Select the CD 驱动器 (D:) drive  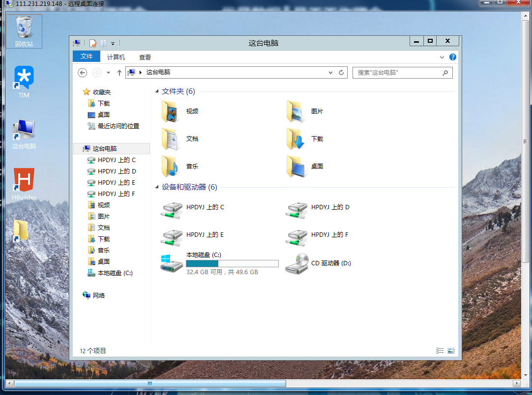[318, 263]
